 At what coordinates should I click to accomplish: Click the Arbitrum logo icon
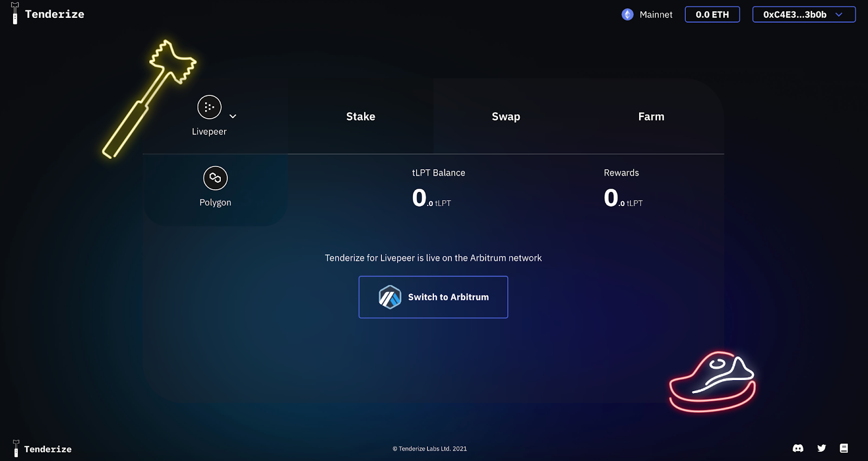click(390, 297)
